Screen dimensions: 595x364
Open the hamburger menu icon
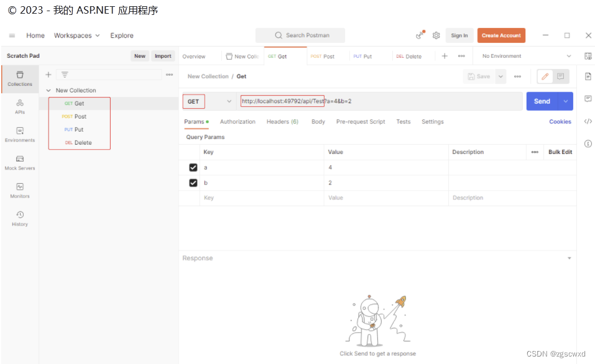12,35
